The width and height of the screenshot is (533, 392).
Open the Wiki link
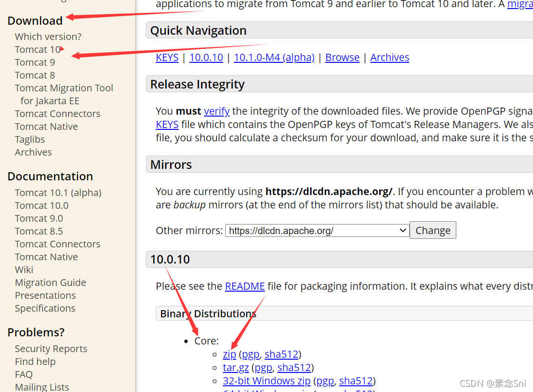(x=24, y=270)
